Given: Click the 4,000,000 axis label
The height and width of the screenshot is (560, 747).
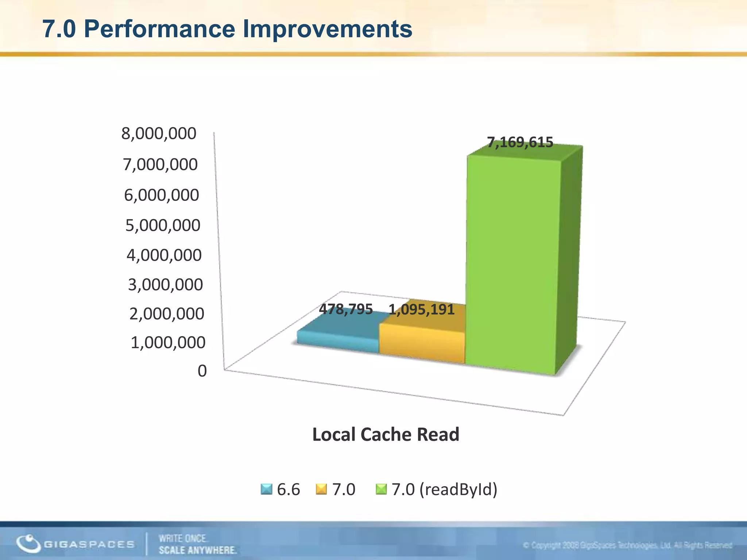Looking at the screenshot, I should 164,255.
